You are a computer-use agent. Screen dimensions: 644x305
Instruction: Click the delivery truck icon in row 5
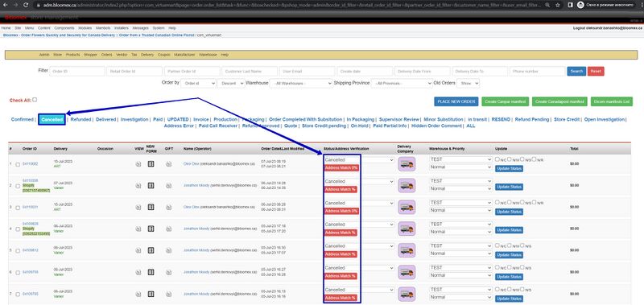coord(407,250)
